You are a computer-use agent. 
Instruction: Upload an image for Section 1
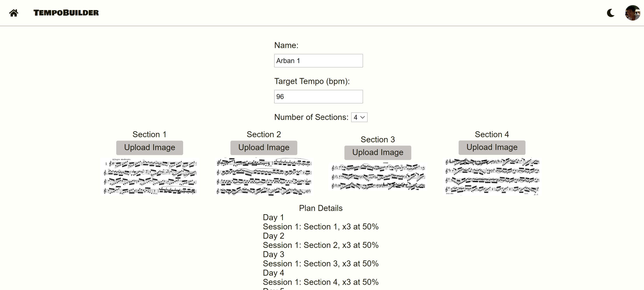coord(150,148)
